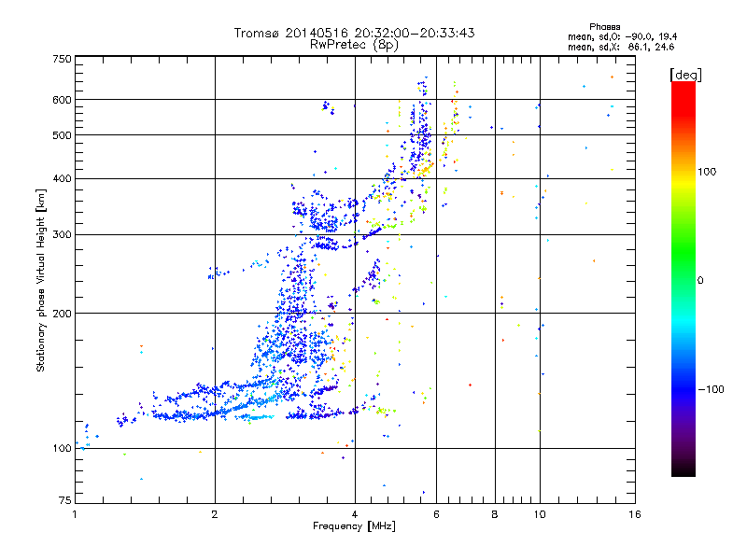Click the plot title 'Tromsø 20140516 20:32:00-20:33:43'
The height and width of the screenshot is (560, 747).
[354, 33]
